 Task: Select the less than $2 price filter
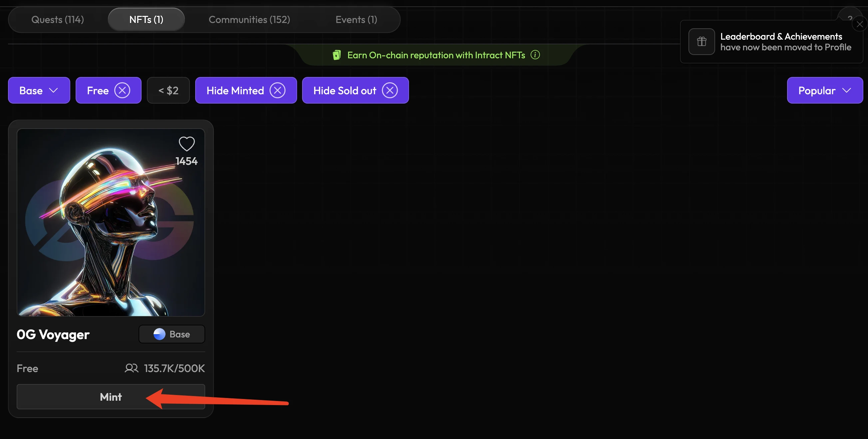(x=169, y=90)
